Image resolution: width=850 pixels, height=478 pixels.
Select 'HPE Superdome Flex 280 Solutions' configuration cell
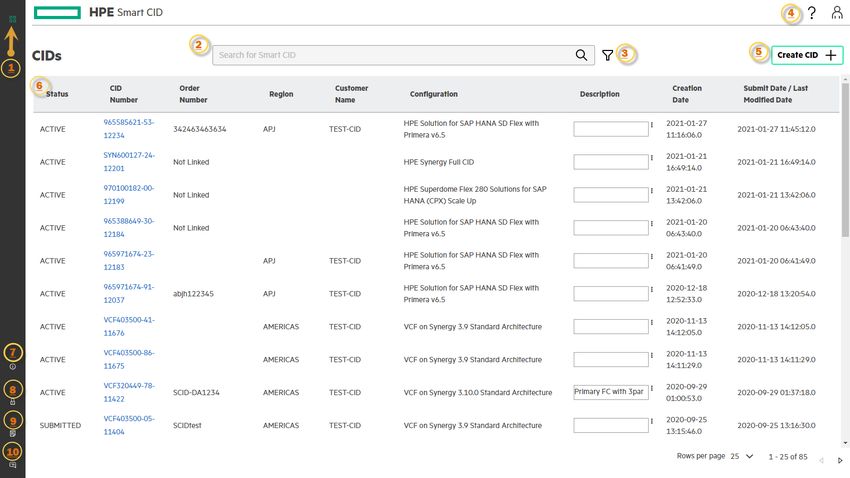[x=475, y=195]
